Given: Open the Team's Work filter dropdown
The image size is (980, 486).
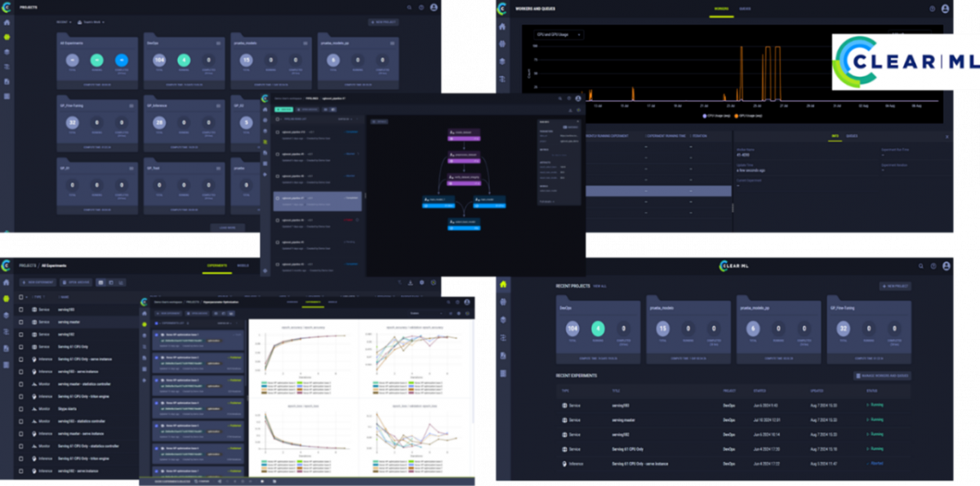Looking at the screenshot, I should click(x=91, y=22).
